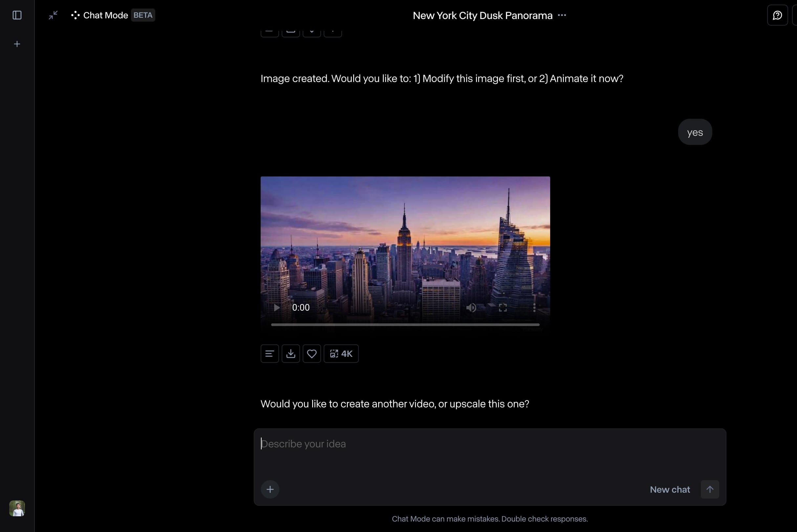Collapse Chat Mode with the shrink arrows icon
Viewport: 797px width, 532px height.
click(x=53, y=15)
